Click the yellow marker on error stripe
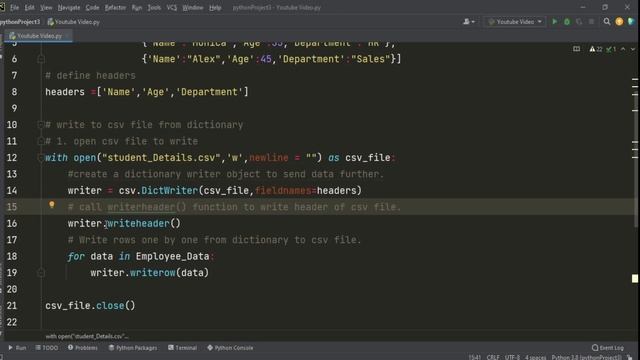The width and height of the screenshot is (640, 360). coord(635,278)
